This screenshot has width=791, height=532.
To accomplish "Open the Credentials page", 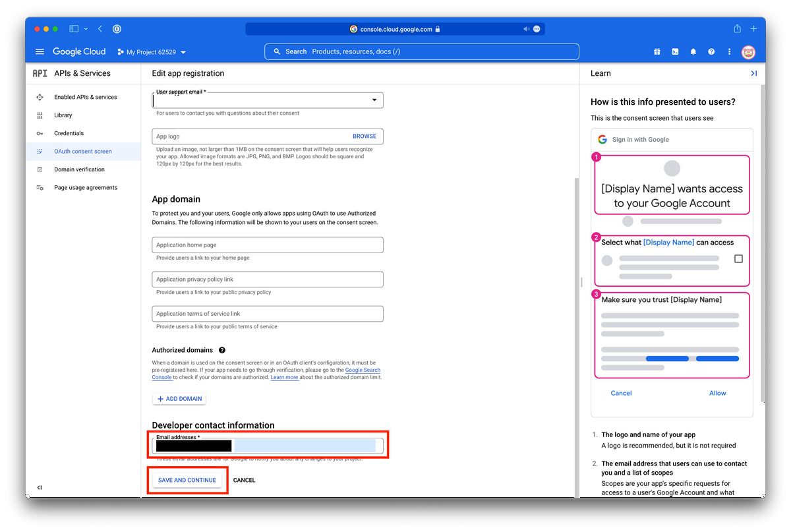I will [x=83, y=133].
